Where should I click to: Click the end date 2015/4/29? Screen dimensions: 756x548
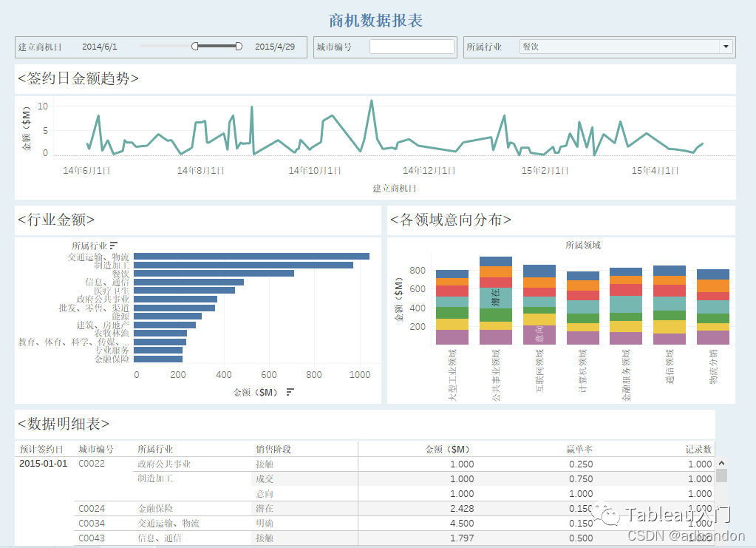pos(275,47)
